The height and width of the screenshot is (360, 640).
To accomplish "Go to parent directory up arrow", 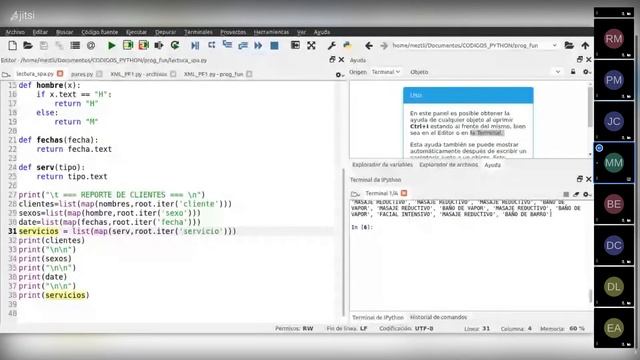I will [x=585, y=45].
